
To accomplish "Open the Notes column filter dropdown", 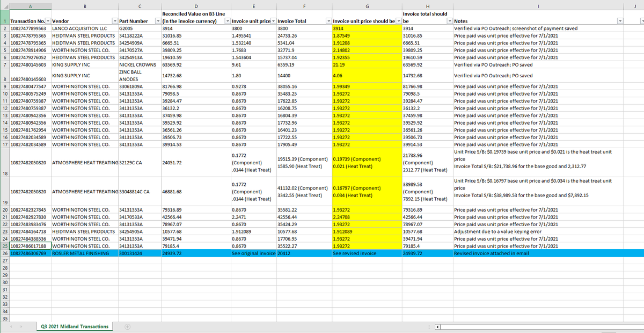I will 620,21.
